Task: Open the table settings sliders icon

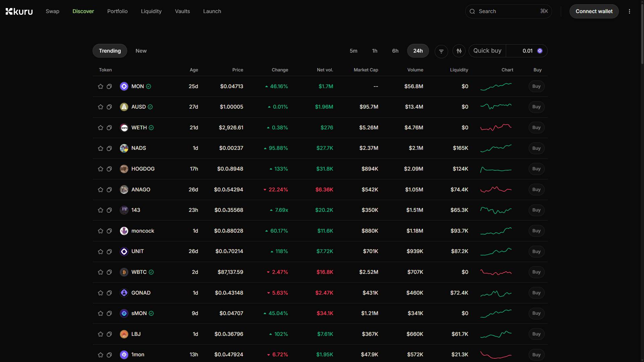Action: click(459, 51)
